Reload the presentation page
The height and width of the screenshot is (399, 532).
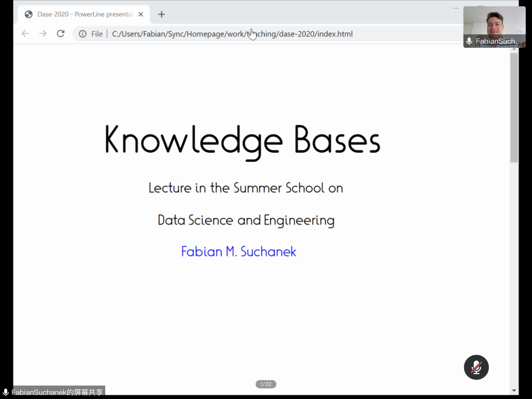(x=60, y=34)
